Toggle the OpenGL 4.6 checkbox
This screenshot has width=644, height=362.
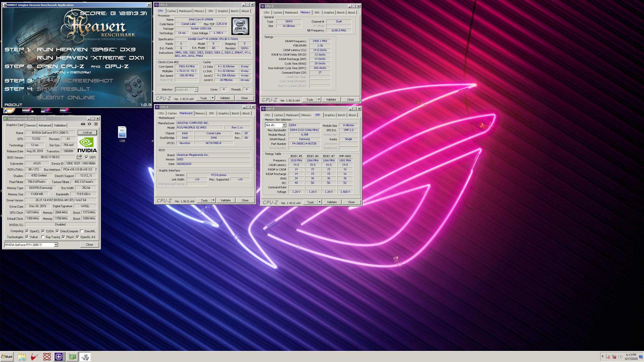pos(77,237)
